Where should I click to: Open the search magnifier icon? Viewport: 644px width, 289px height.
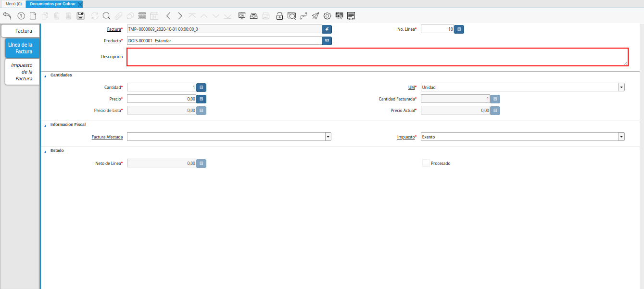(106, 16)
